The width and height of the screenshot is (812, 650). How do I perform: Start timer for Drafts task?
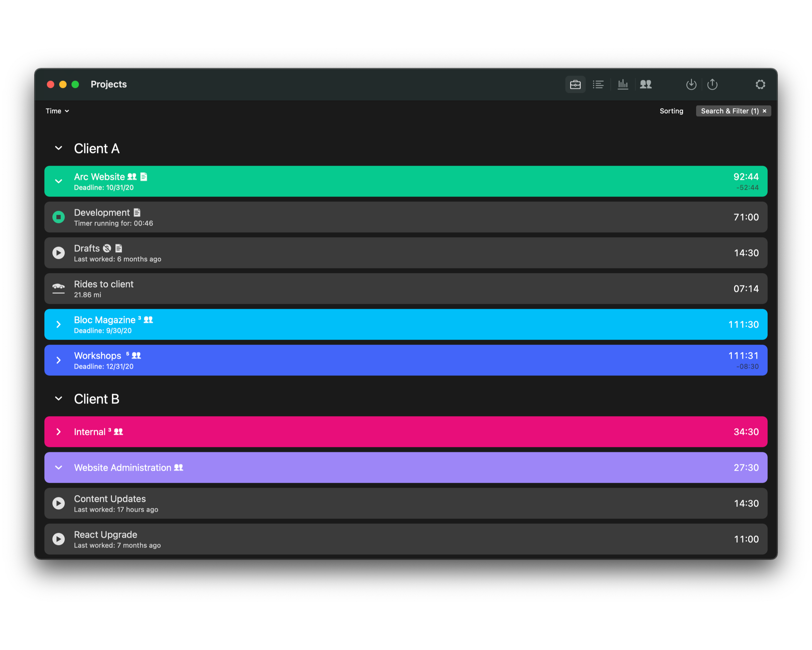58,253
